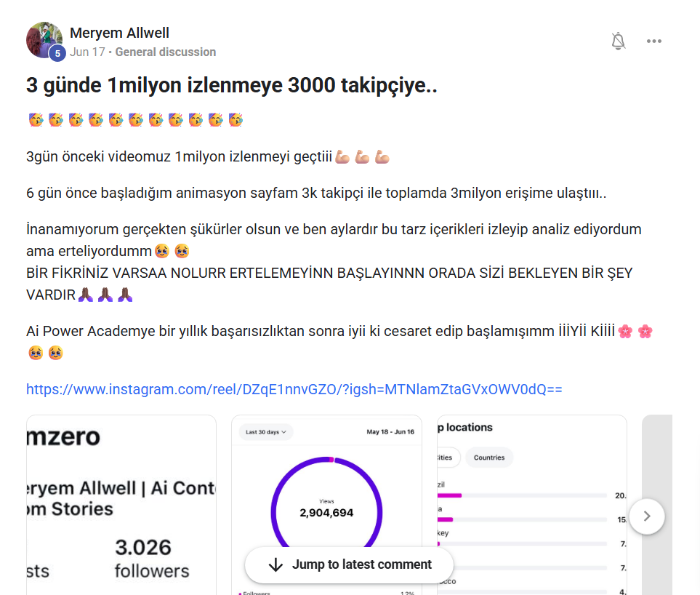
Task: Click the 'Ai Power Academye' paragraph
Action: pyautogui.click(x=339, y=342)
